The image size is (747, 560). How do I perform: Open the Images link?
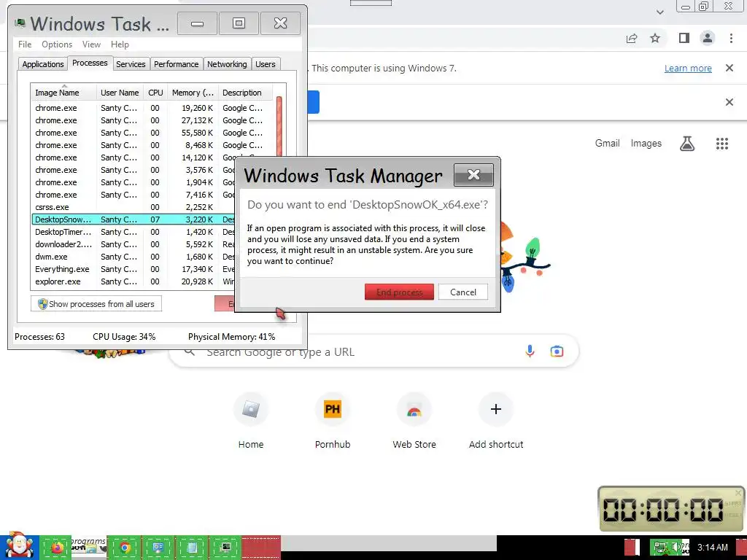(646, 144)
